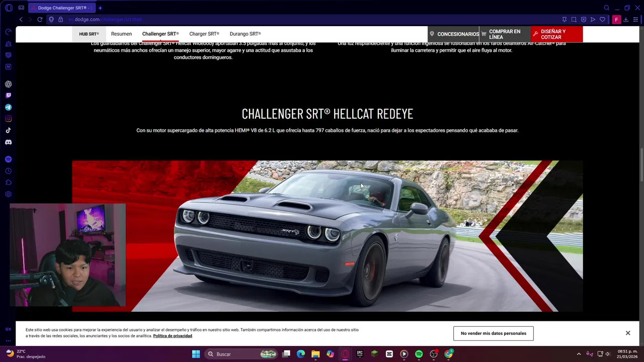This screenshot has width=644, height=362.
Task: Open the Windows Start menu
Action: click(196, 354)
